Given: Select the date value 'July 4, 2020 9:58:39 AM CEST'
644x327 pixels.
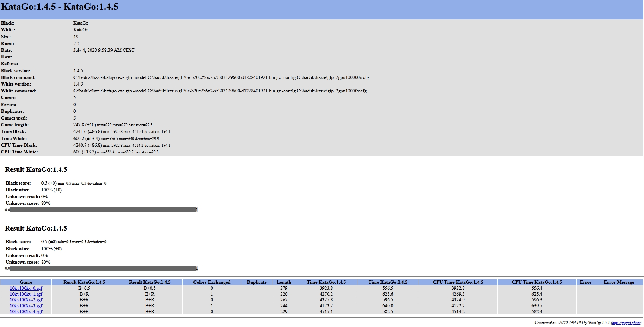Looking at the screenshot, I should 104,50.
